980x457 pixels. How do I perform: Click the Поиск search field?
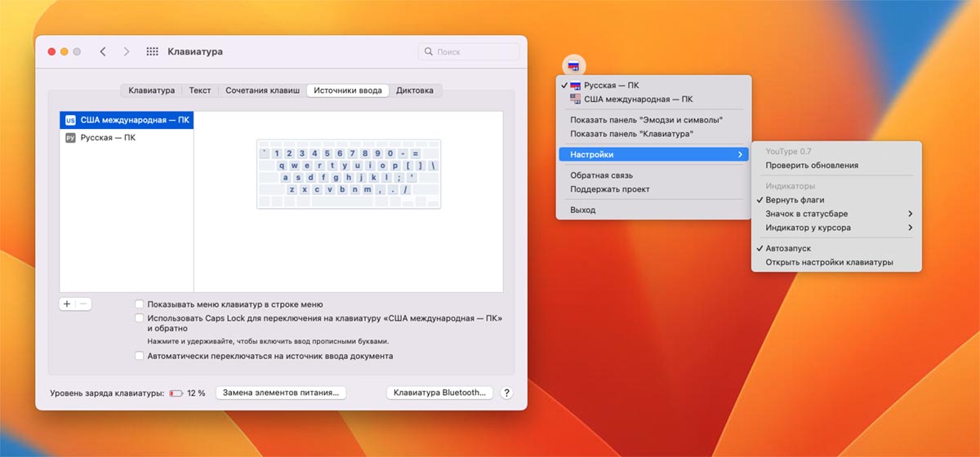(x=469, y=51)
